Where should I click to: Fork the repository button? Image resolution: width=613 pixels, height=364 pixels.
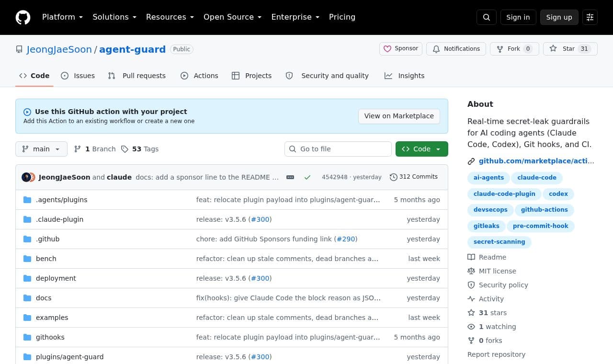tap(514, 49)
